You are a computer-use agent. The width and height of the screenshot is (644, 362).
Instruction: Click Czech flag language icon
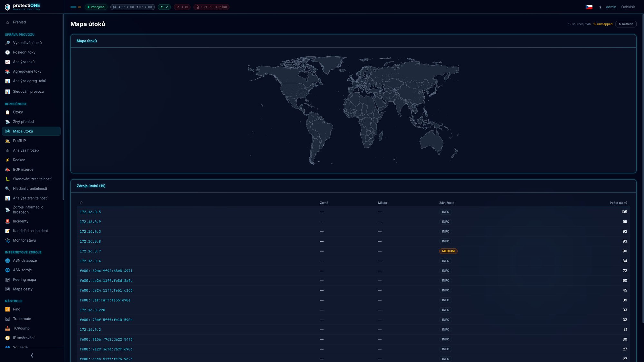[x=589, y=7]
